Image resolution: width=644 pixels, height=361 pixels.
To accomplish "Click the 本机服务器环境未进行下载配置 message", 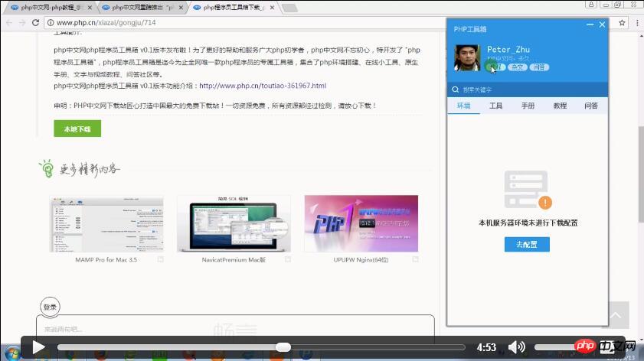I will coord(528,223).
